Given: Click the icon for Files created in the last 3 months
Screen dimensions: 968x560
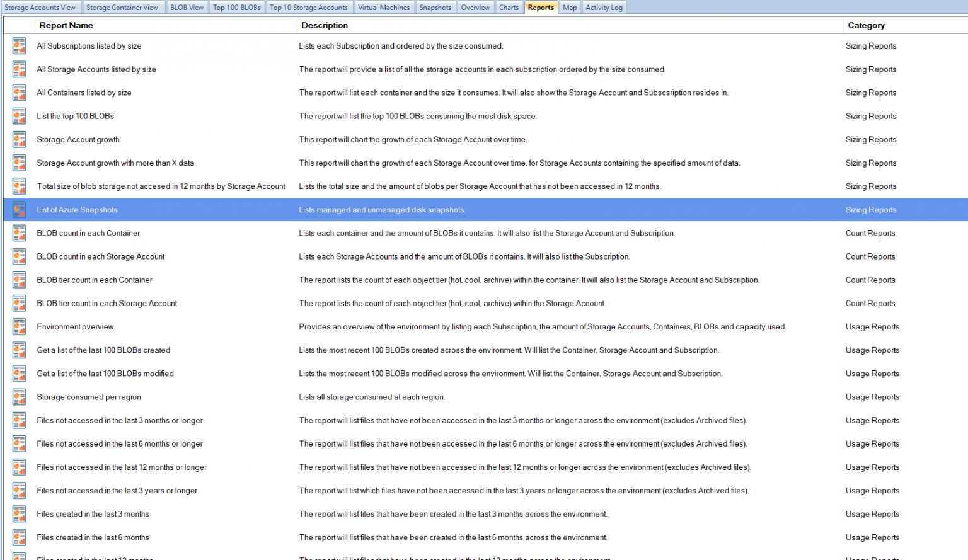Looking at the screenshot, I should click(20, 514).
